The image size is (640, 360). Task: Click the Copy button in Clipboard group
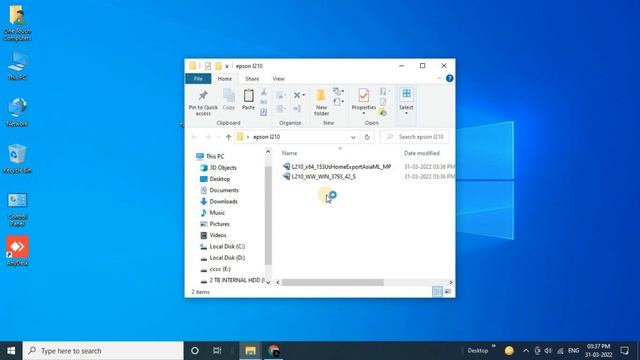(x=229, y=100)
